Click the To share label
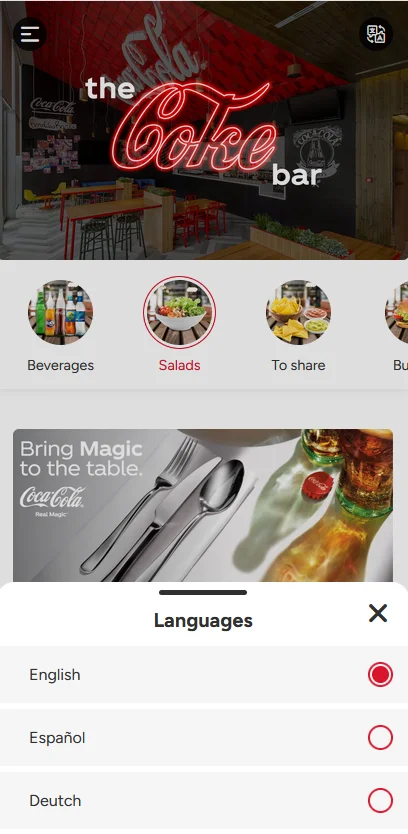 click(298, 365)
